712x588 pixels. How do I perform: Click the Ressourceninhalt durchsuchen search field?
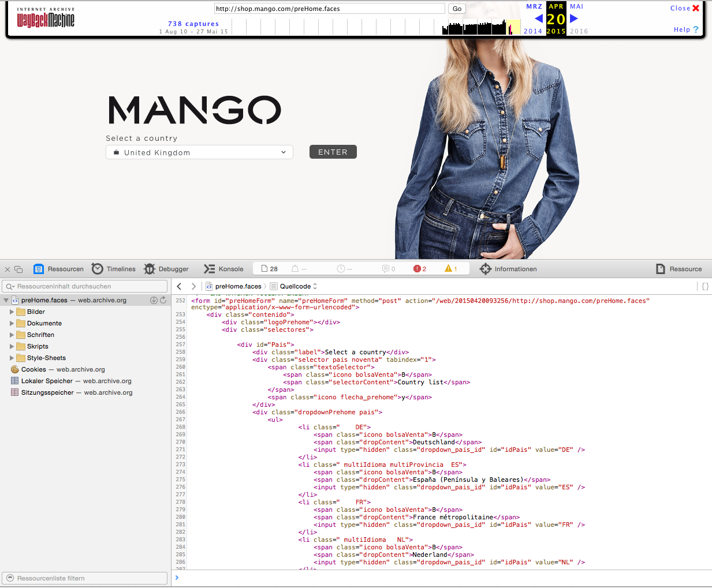(x=85, y=286)
